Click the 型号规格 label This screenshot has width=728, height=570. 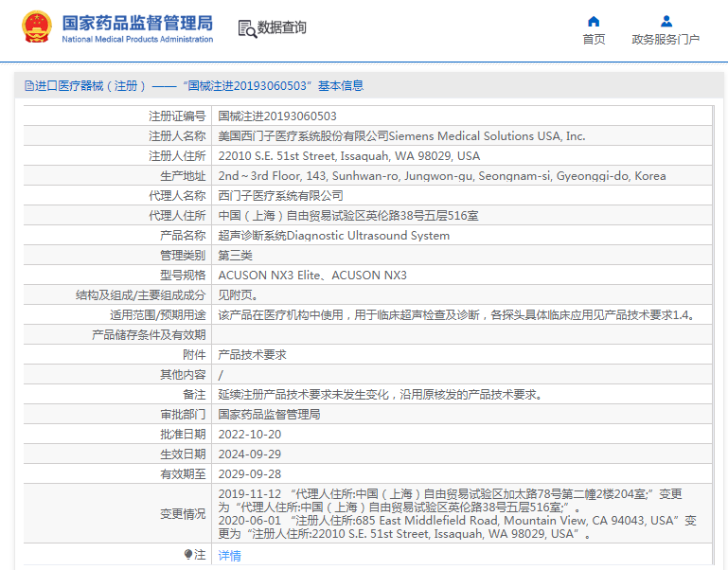tap(183, 276)
